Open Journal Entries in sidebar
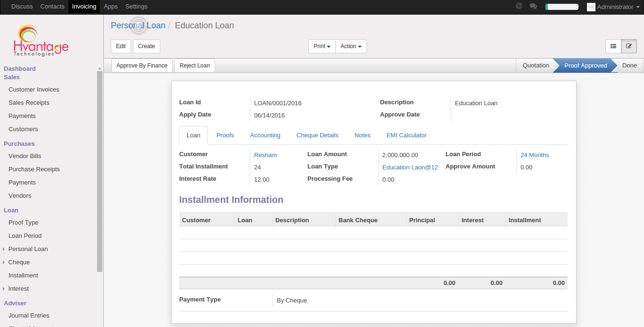This screenshot has width=644, height=327. [x=29, y=316]
